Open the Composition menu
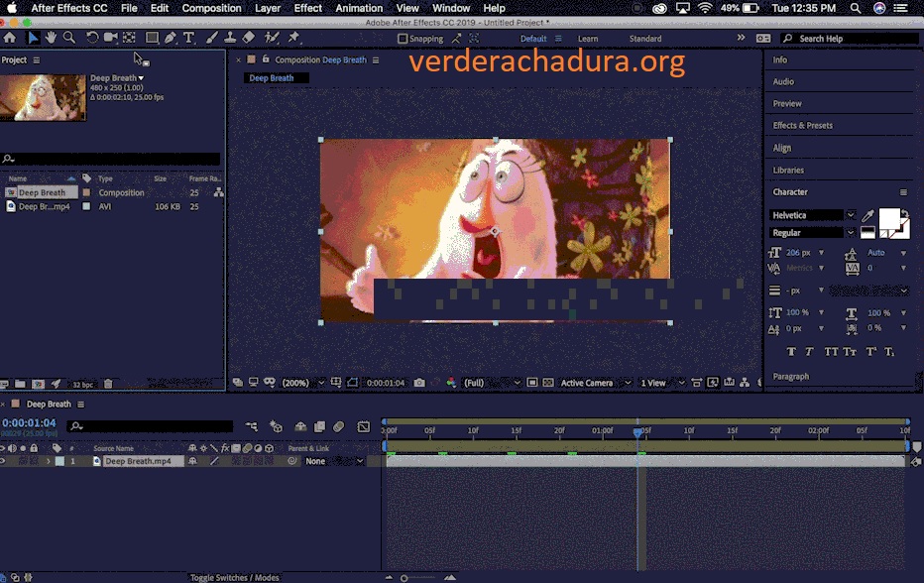924x583 pixels. (211, 8)
